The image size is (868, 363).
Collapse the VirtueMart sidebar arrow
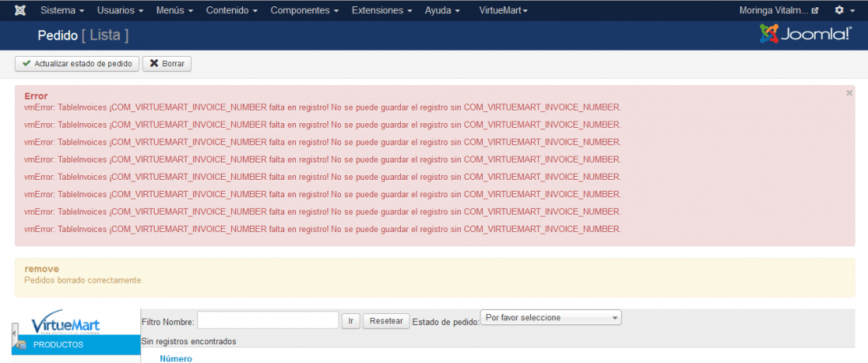click(14, 334)
